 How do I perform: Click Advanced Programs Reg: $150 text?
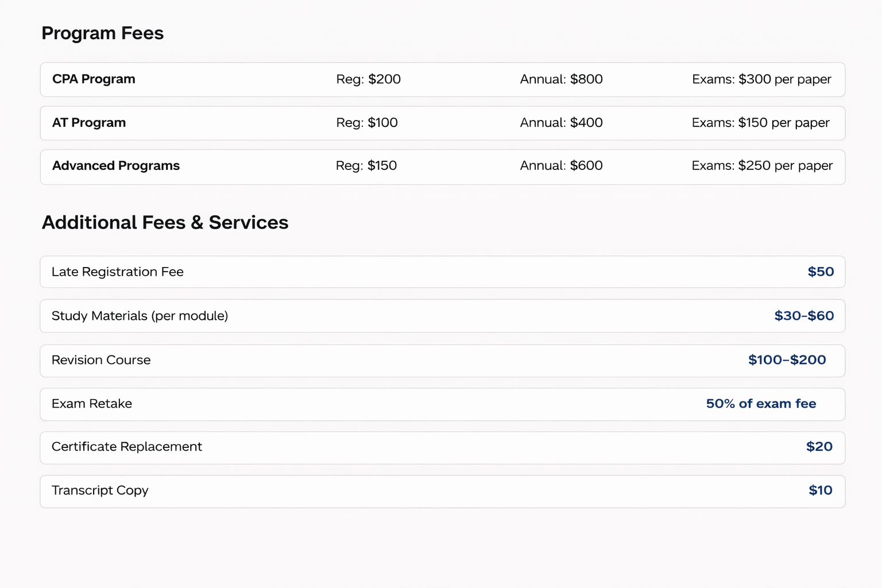pos(366,166)
